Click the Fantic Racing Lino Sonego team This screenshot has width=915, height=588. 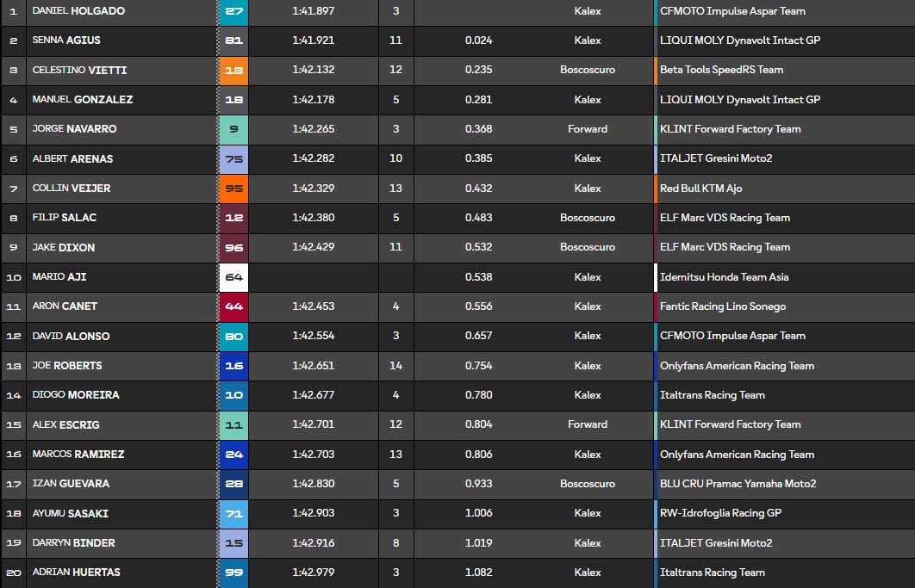click(x=722, y=306)
